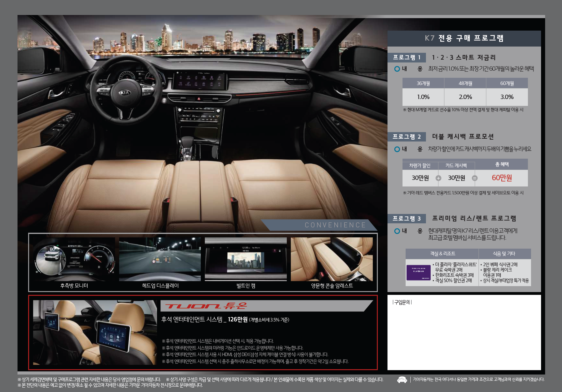562x392 pixels.
Task: Select the 3.0% rate cell
Action: point(507,97)
